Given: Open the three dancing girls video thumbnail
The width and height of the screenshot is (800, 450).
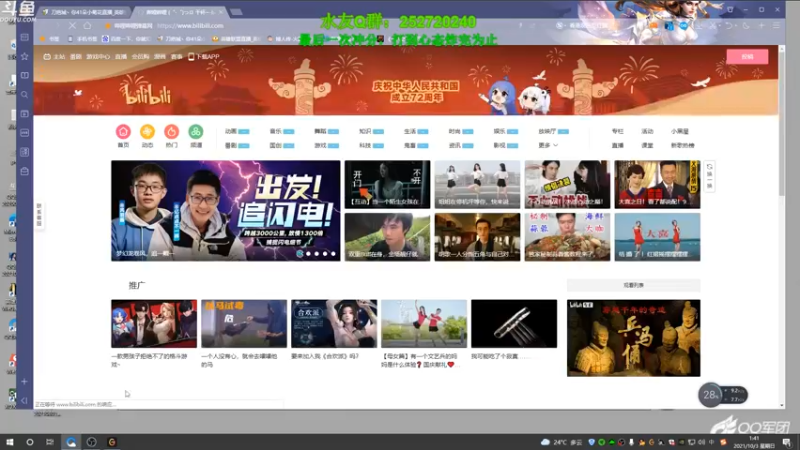Looking at the screenshot, I should (x=477, y=184).
